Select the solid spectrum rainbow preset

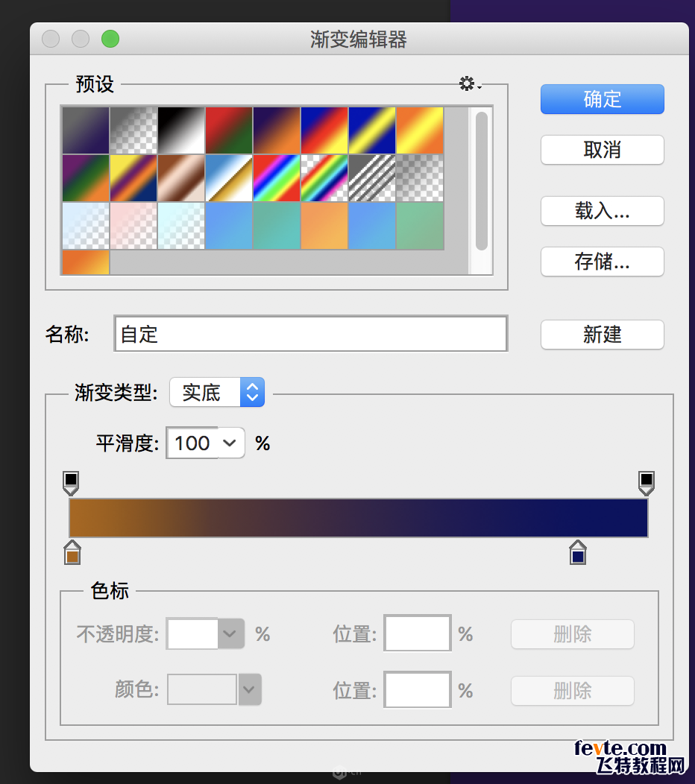click(277, 178)
